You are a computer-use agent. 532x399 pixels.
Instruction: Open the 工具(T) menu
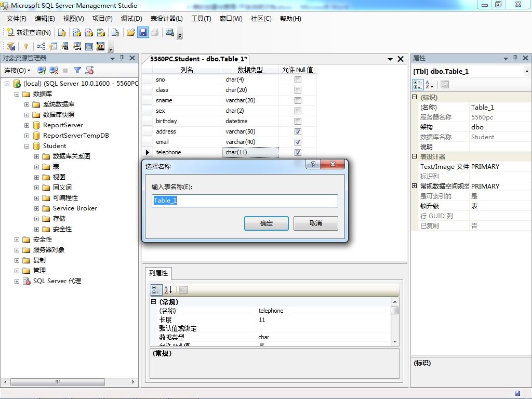(201, 19)
